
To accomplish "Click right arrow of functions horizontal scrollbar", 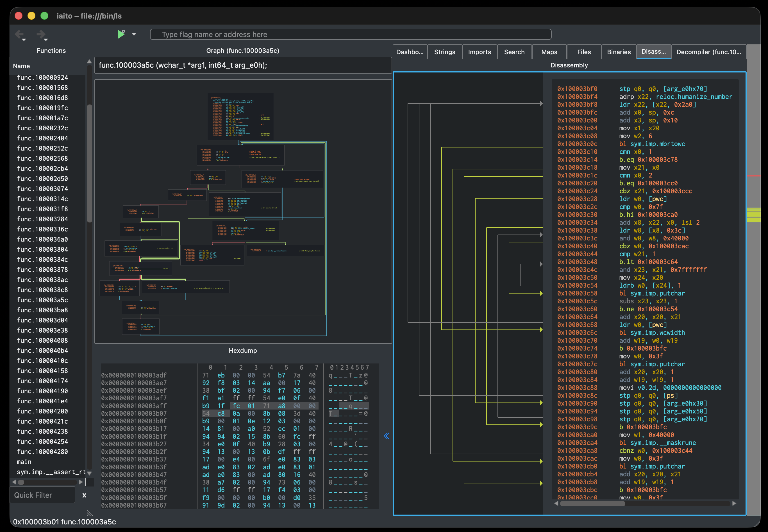I will coord(81,482).
